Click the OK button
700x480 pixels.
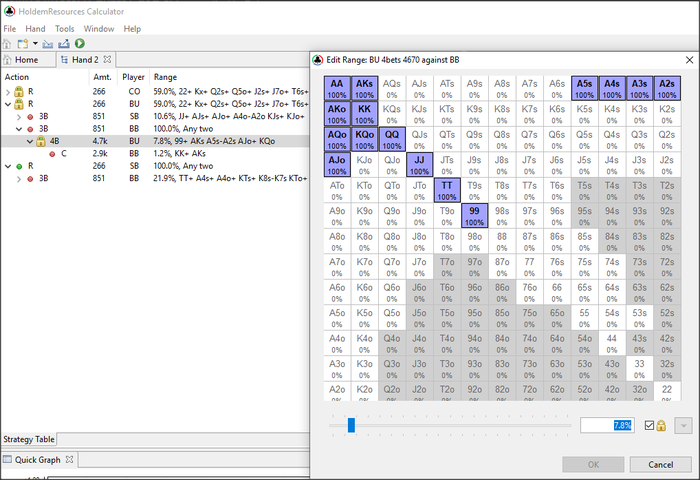click(593, 464)
